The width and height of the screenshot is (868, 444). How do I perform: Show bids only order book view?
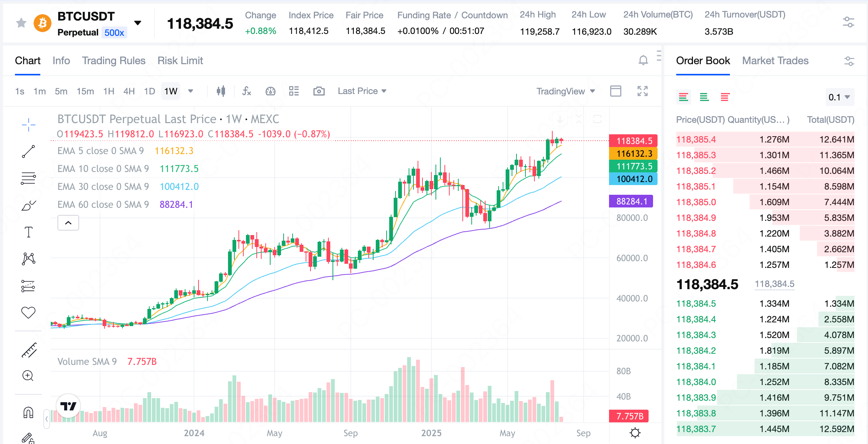[704, 97]
